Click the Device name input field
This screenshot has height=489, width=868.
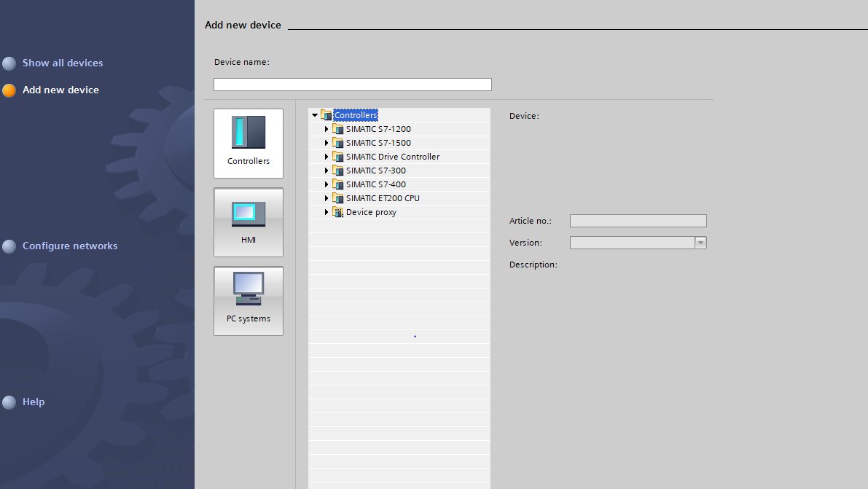tap(352, 85)
